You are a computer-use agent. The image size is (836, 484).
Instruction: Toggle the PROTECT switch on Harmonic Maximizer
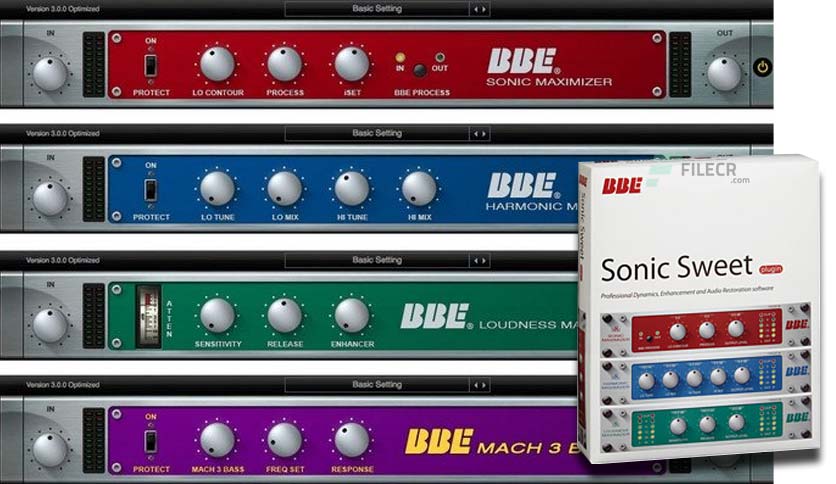pos(151,190)
